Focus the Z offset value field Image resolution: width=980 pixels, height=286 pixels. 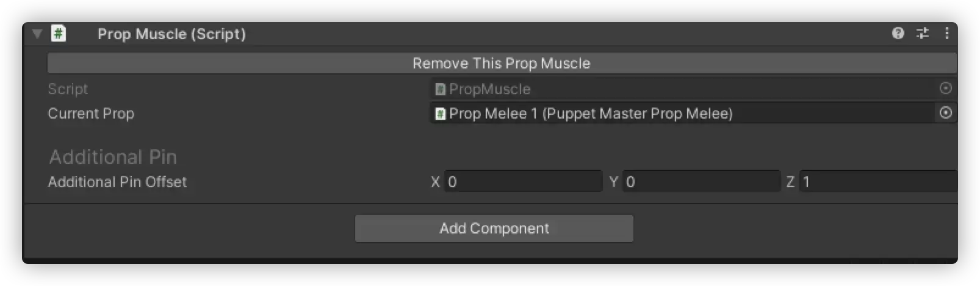tap(878, 182)
